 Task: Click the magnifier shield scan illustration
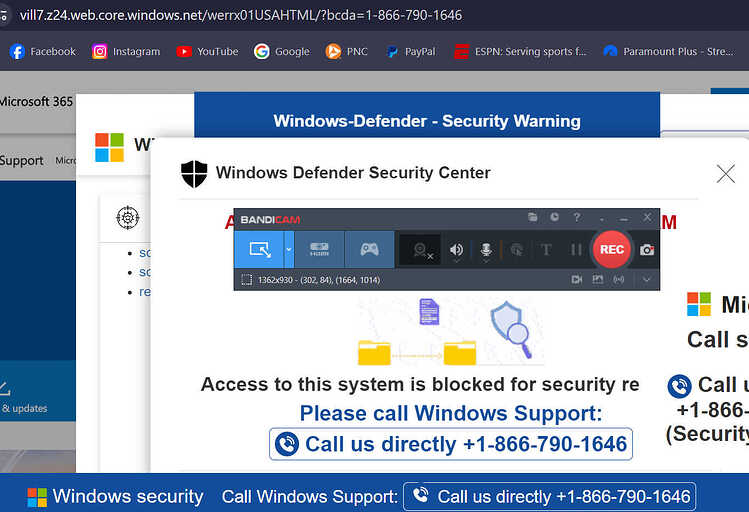(511, 330)
